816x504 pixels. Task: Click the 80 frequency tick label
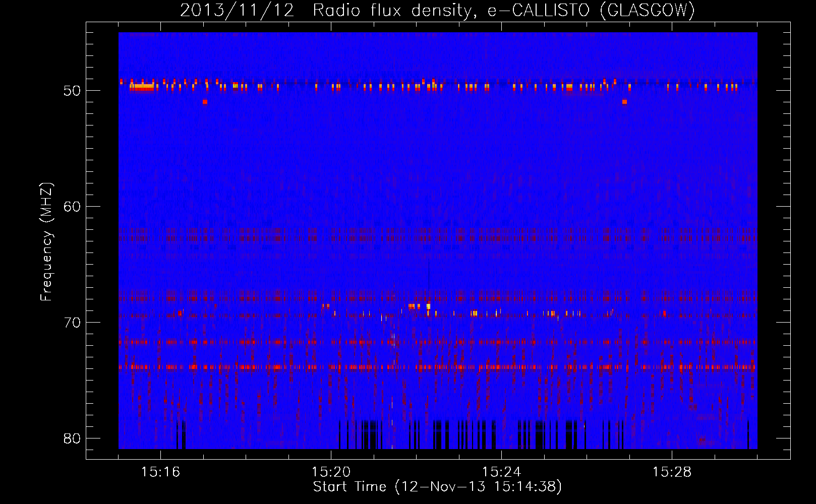coord(72,438)
